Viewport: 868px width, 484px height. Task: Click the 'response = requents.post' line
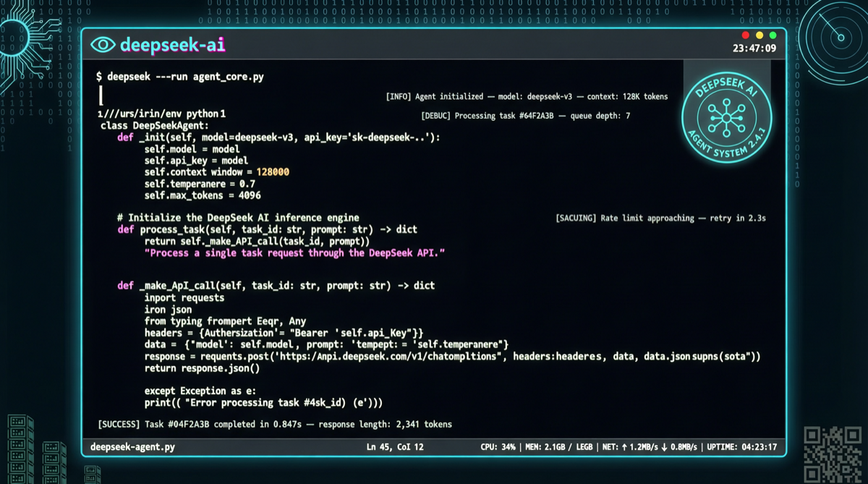452,357
